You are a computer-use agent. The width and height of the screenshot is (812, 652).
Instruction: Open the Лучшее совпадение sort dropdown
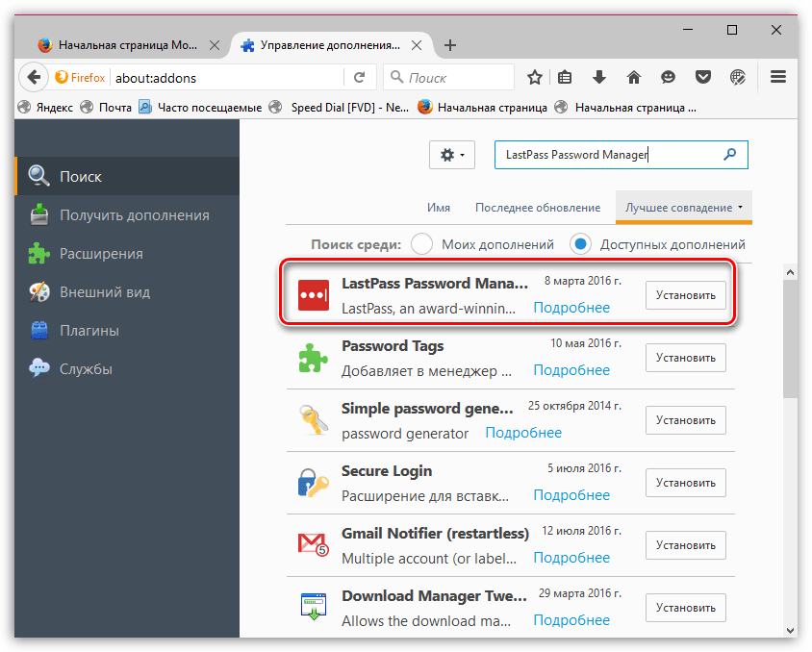pyautogui.click(x=684, y=208)
